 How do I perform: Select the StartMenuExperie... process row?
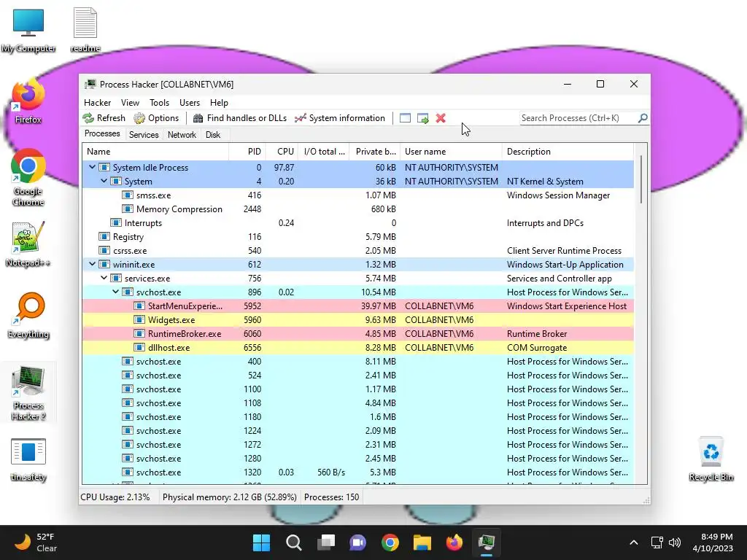pos(357,306)
